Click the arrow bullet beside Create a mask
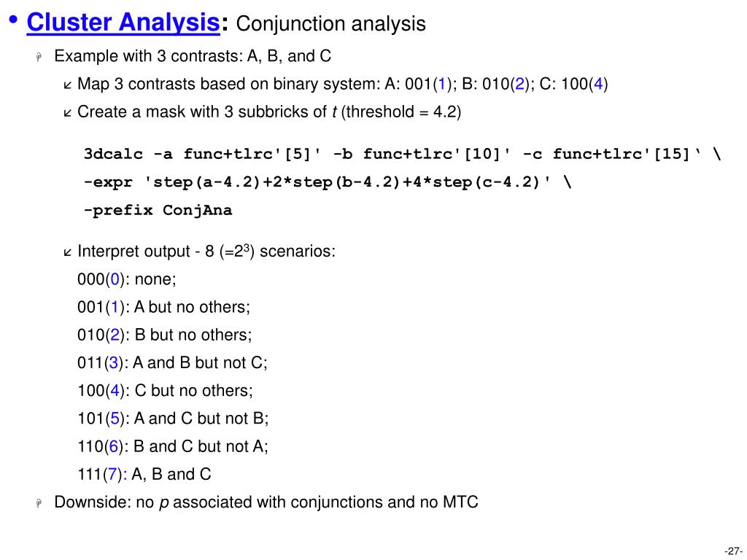Image resolution: width=747 pixels, height=560 pixels. (x=67, y=113)
